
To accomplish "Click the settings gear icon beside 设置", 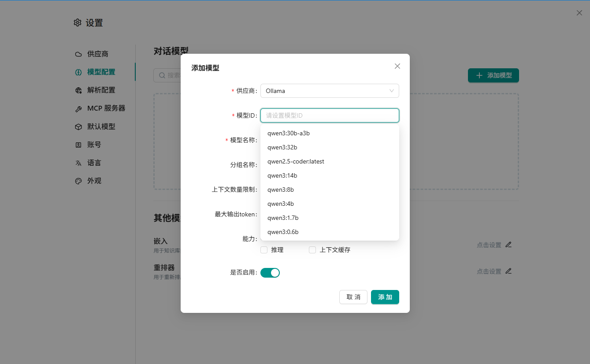I will (78, 22).
